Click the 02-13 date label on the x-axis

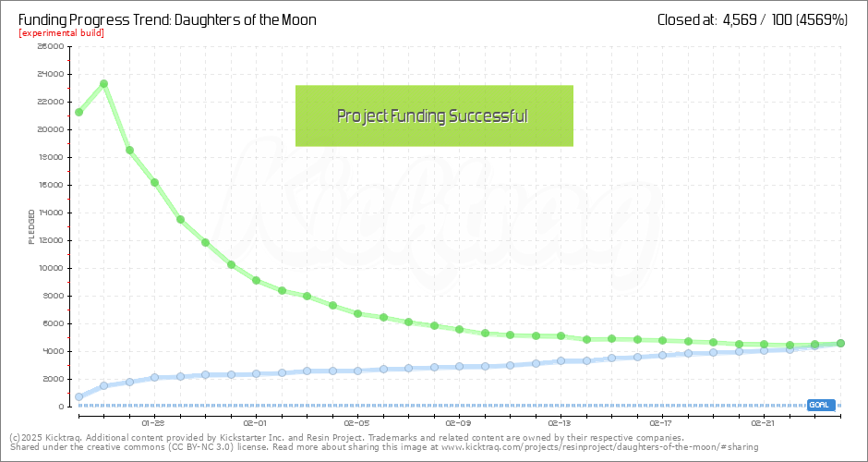click(x=561, y=424)
